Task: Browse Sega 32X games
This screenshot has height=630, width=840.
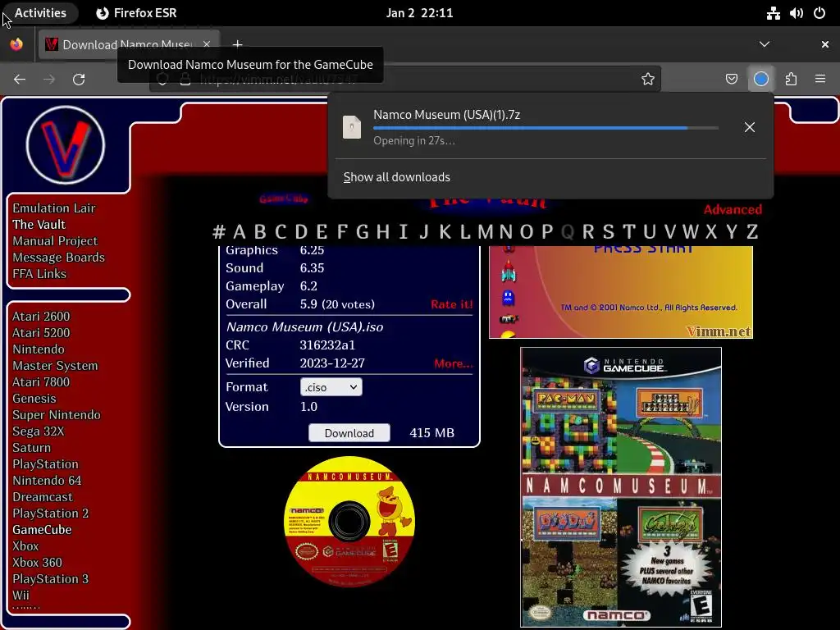Action: [38, 431]
